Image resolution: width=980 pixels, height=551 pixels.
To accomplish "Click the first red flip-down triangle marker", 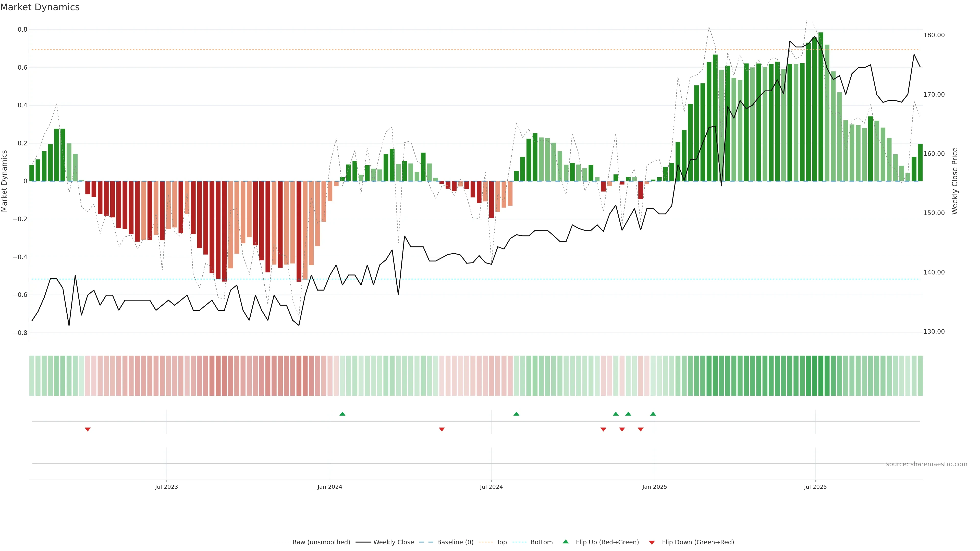I will click(88, 429).
